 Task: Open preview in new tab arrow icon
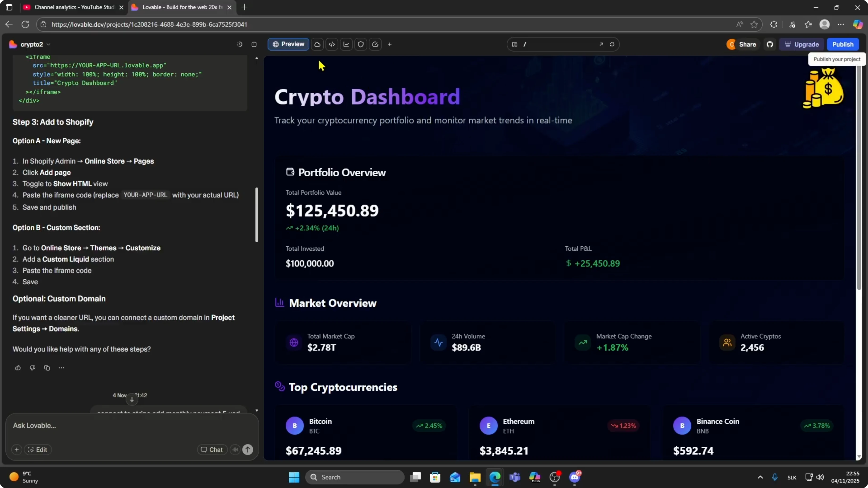click(601, 45)
